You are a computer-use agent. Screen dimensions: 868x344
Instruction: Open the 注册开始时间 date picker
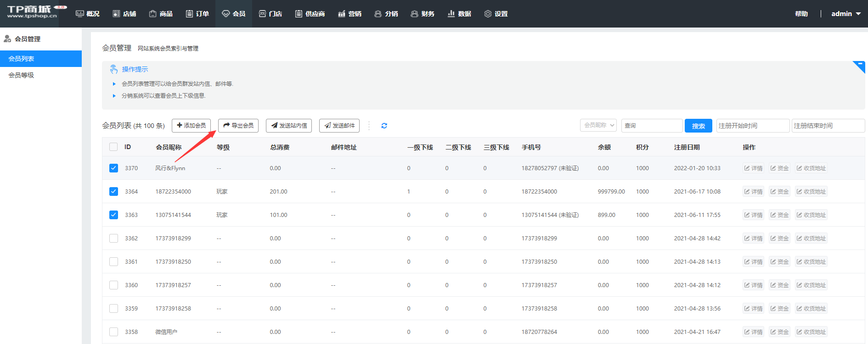coord(752,126)
